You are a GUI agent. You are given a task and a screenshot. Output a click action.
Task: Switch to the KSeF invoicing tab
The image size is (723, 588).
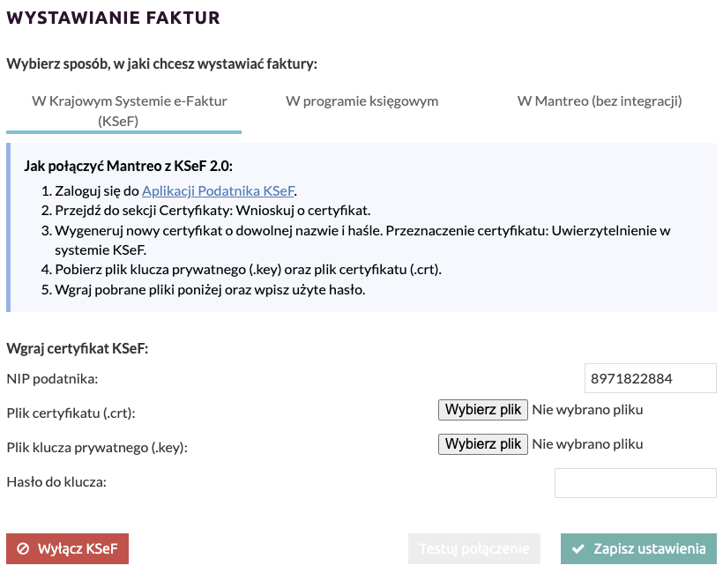click(x=124, y=111)
